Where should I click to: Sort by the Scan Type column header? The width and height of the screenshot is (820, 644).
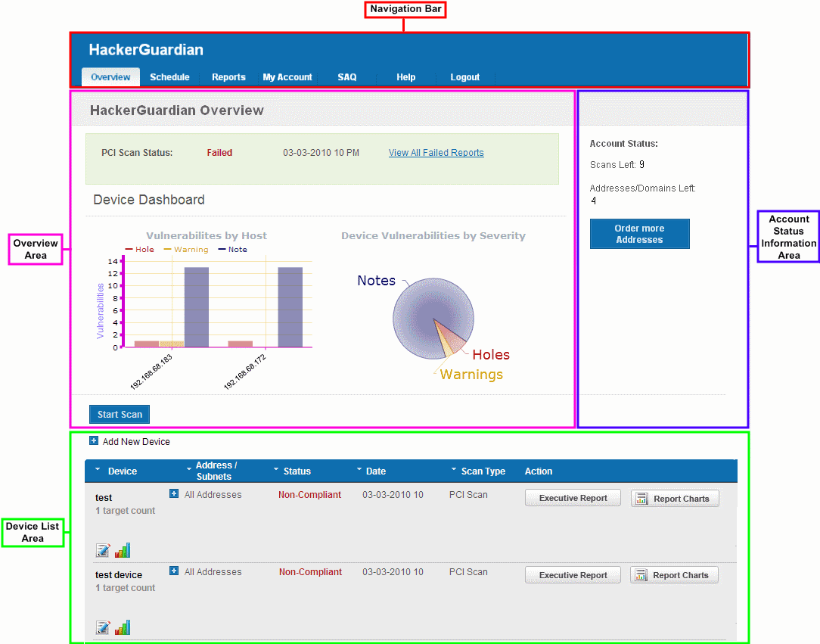(x=483, y=471)
